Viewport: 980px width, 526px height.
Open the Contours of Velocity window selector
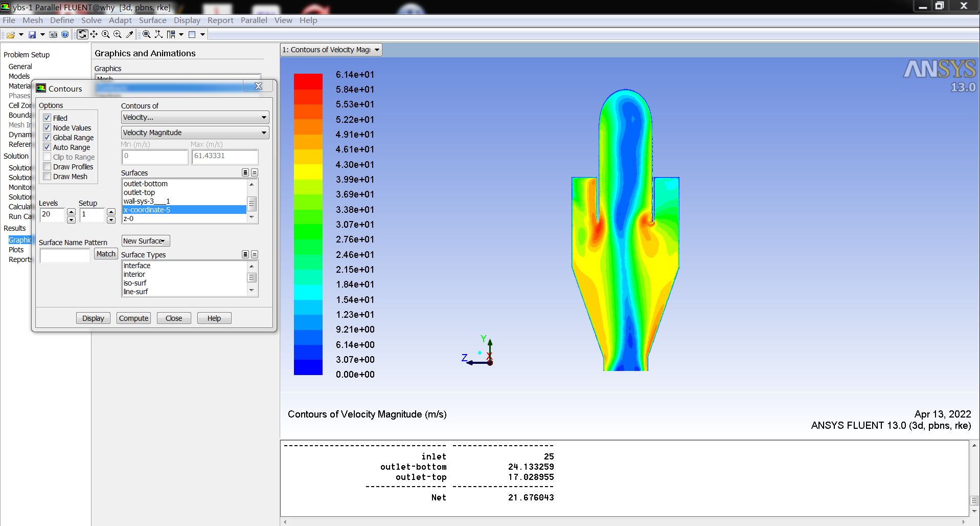[x=331, y=50]
